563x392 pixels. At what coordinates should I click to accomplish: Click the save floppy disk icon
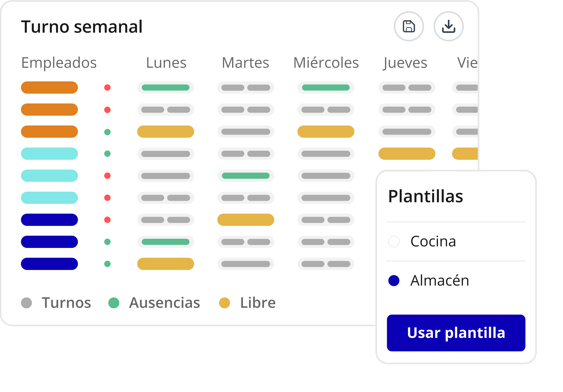coord(409,26)
